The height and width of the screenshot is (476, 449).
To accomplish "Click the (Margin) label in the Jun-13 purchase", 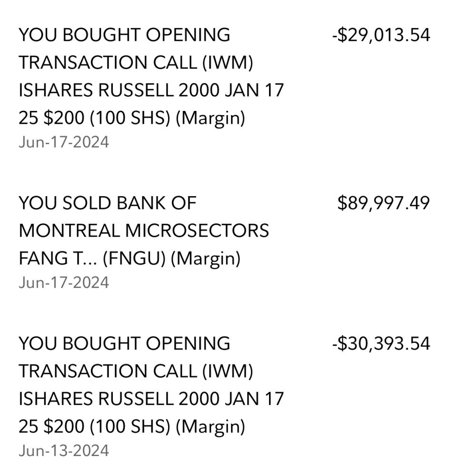I will click(210, 427).
